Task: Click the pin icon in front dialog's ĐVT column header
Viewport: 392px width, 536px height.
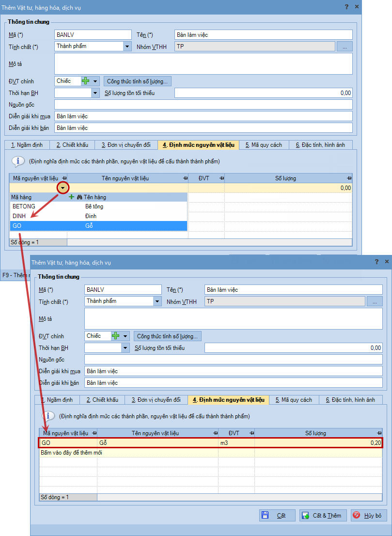Action: point(251,433)
